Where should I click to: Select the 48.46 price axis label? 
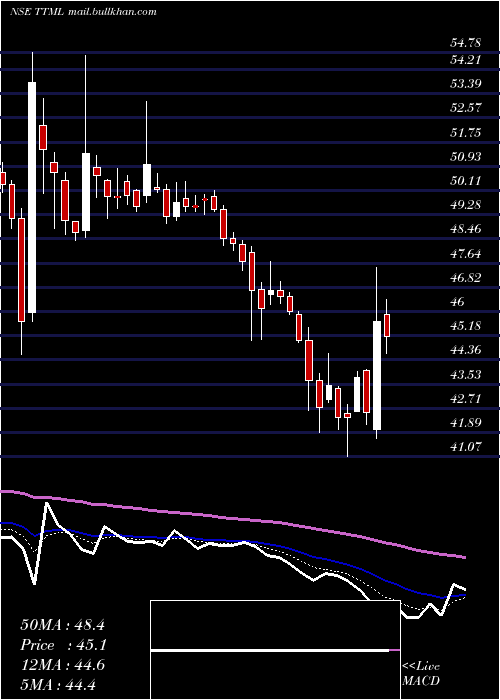click(466, 229)
